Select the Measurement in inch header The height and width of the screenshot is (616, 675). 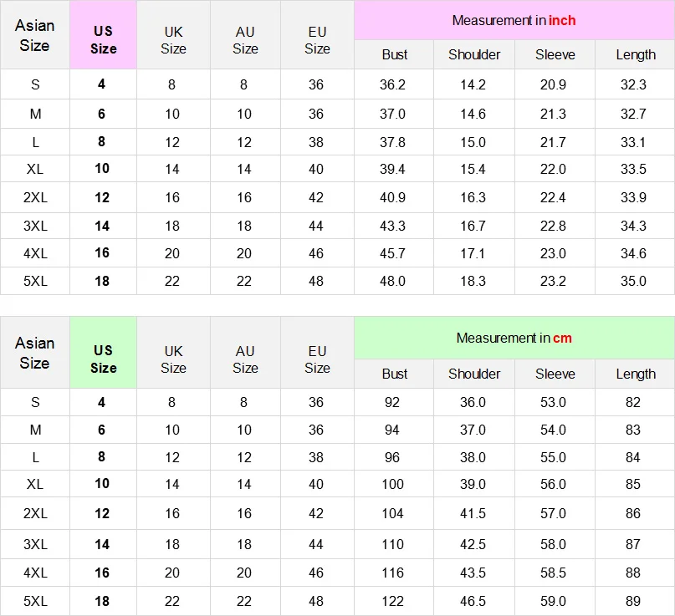click(x=514, y=20)
